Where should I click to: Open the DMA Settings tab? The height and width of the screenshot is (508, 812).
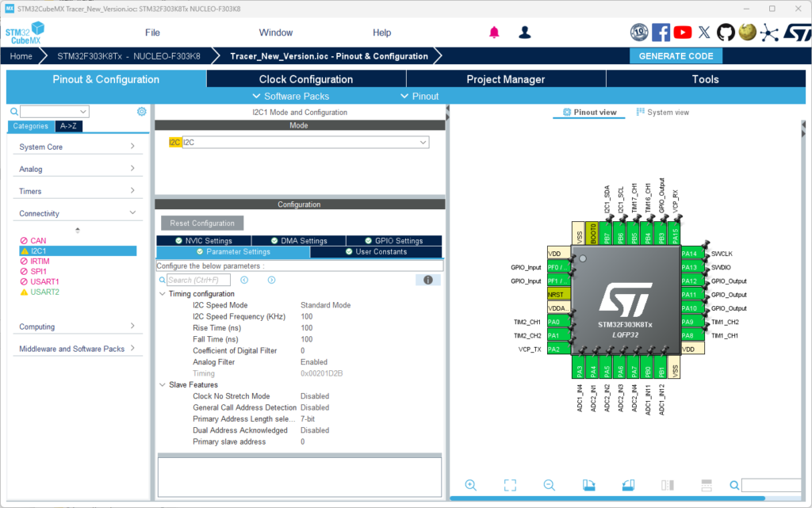(299, 241)
